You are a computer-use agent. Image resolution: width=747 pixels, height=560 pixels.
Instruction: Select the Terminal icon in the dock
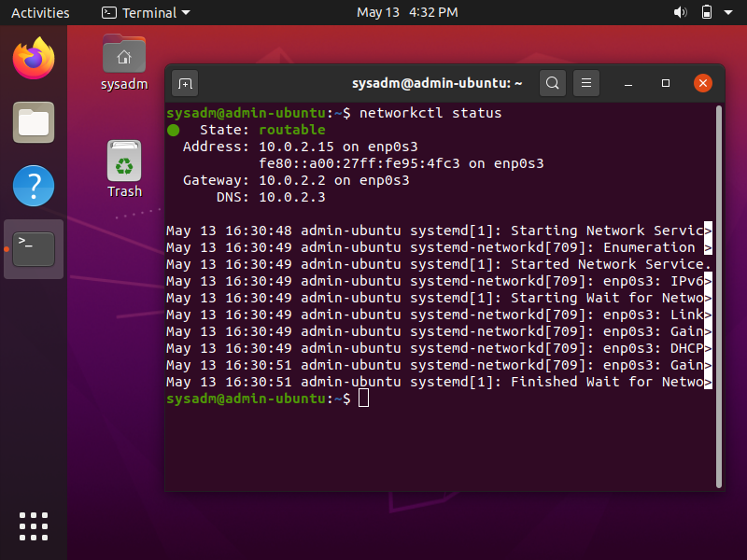point(34,249)
